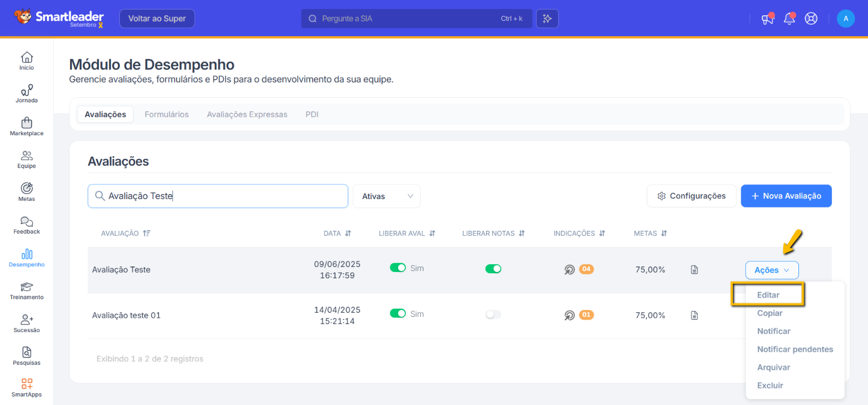Viewport: 868px width, 405px height.
Task: Open the Ativas status filter dropdown
Action: point(387,196)
